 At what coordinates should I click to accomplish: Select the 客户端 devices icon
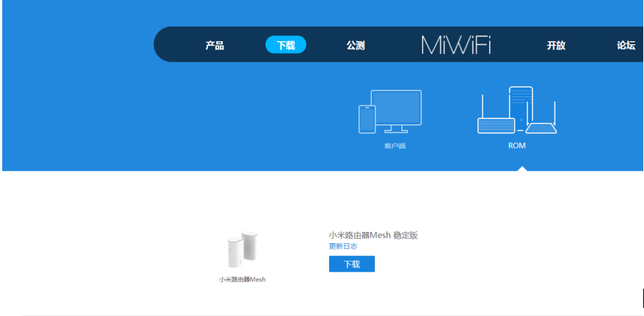(389, 111)
